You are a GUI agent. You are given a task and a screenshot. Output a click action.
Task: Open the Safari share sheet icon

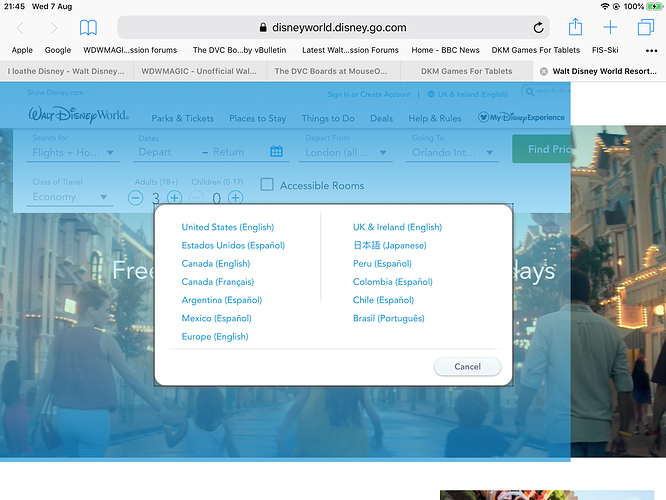(575, 27)
